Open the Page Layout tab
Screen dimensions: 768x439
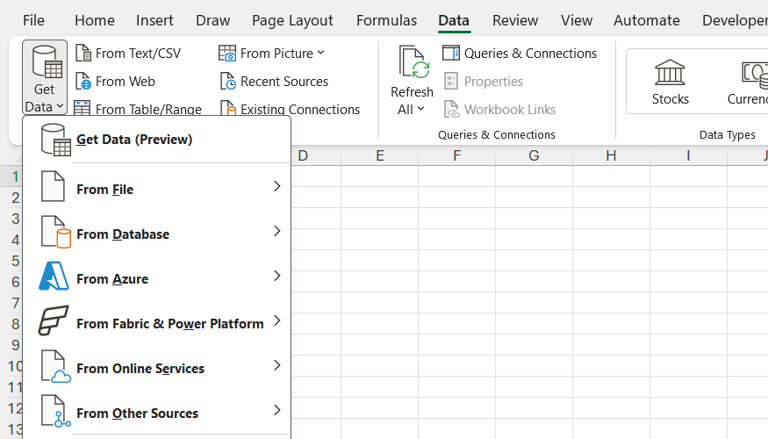(292, 20)
